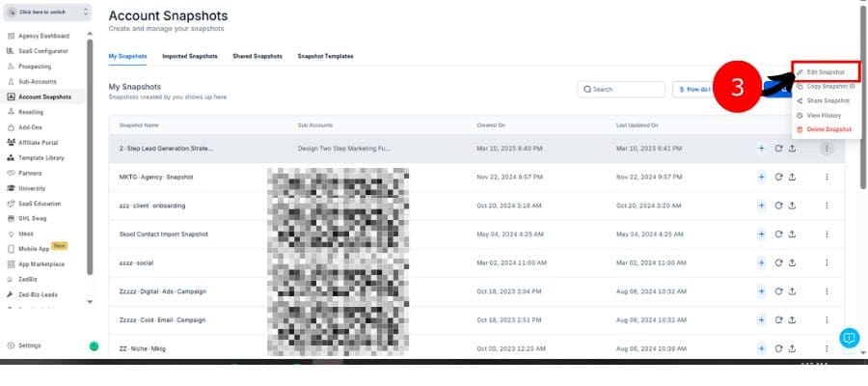Click plus icon for zzzz social row
The image size is (868, 386).
pos(761,262)
